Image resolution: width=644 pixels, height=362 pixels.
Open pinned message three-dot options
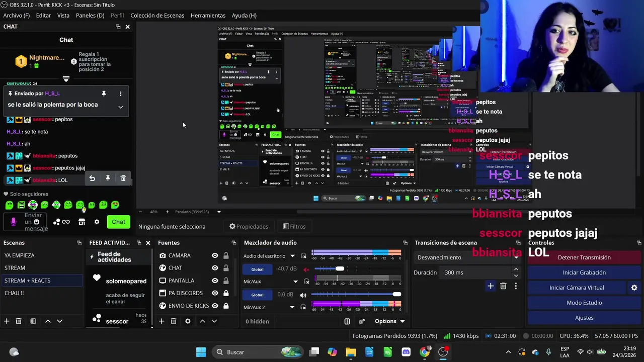point(120,94)
